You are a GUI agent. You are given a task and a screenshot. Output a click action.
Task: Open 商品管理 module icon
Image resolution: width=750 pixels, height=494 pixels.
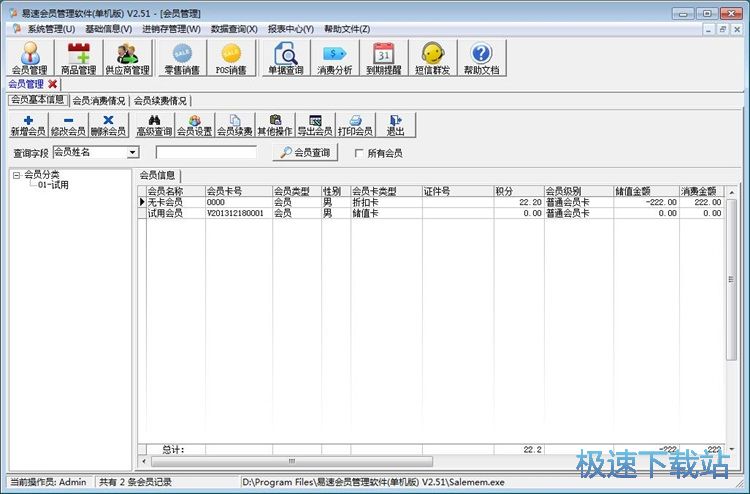click(x=76, y=59)
